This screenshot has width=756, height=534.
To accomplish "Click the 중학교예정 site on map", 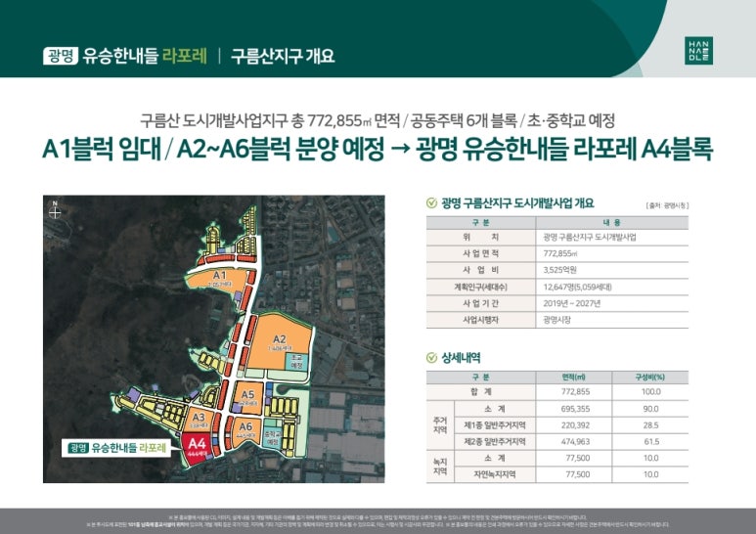I will coord(273,436).
